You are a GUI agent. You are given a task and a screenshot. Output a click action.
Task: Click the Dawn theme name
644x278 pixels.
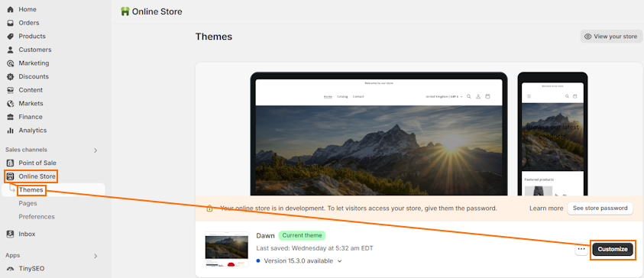[x=265, y=236]
